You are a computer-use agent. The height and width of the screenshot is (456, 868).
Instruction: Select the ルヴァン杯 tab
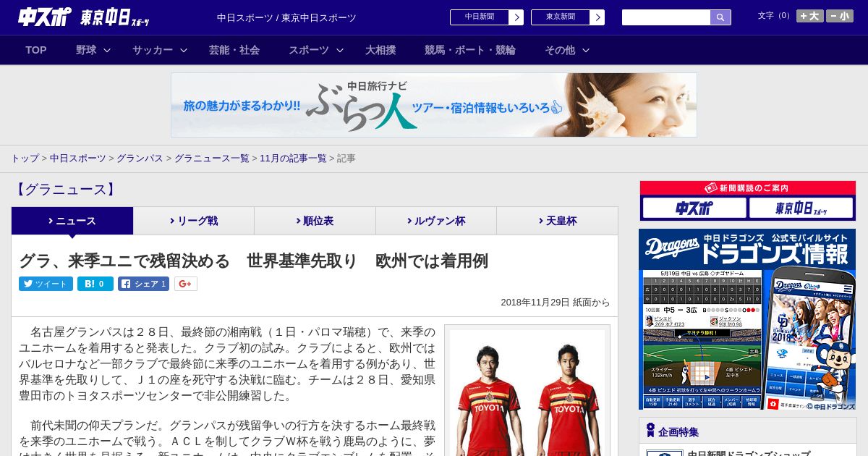tap(436, 221)
